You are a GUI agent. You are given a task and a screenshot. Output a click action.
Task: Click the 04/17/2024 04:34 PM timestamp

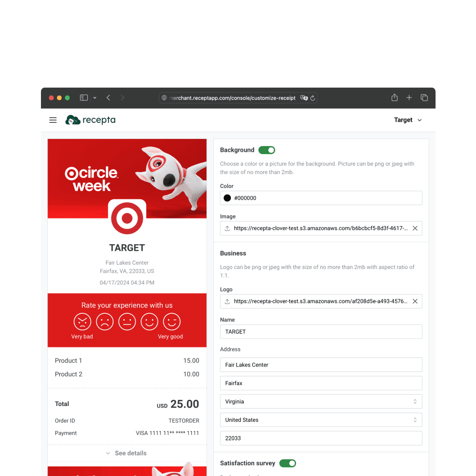(127, 283)
